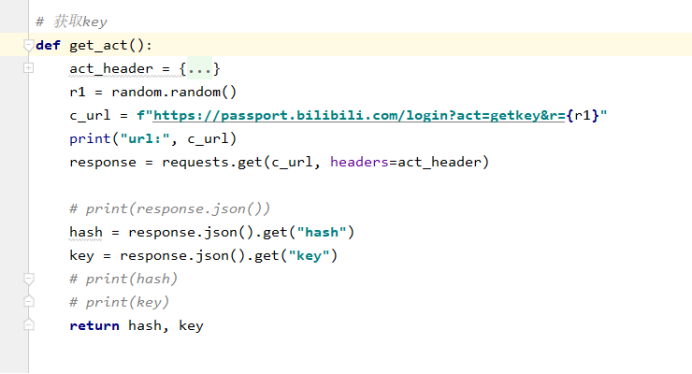Collapse the get_act function fold marker

pyautogui.click(x=28, y=45)
